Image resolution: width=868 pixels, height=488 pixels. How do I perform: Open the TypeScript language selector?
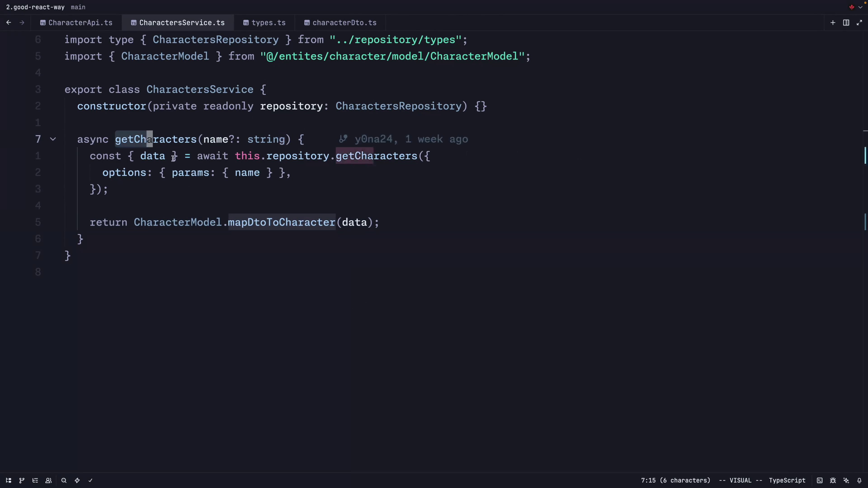[x=787, y=480]
